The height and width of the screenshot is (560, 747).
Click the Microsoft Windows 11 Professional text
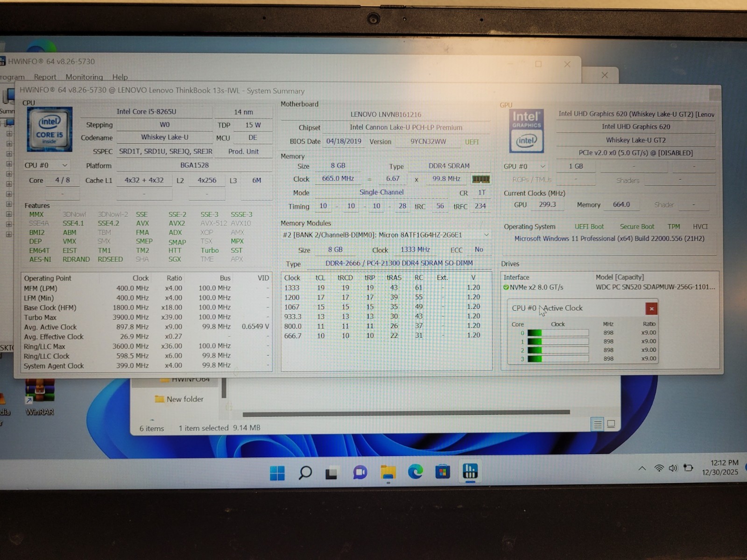609,238
